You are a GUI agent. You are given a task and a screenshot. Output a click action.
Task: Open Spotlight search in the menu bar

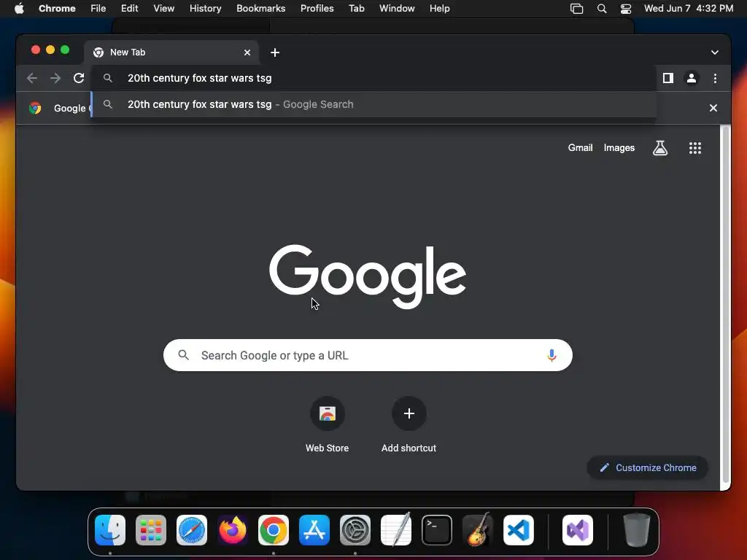tap(602, 9)
